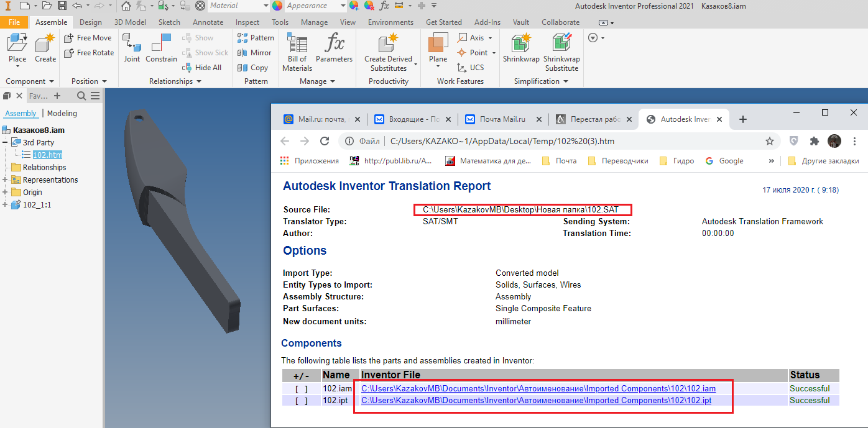Open the Axis tool dropdown arrow
The width and height of the screenshot is (868, 428).
490,38
